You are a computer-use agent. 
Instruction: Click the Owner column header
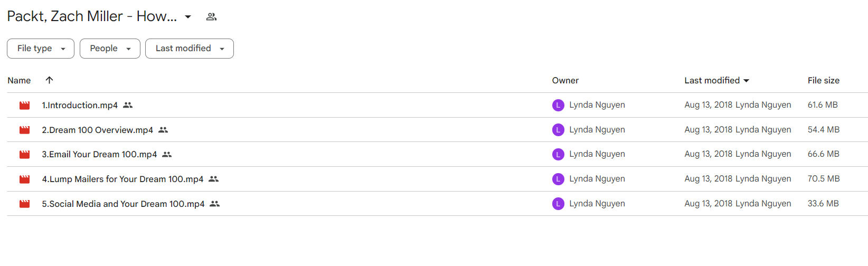click(x=565, y=80)
